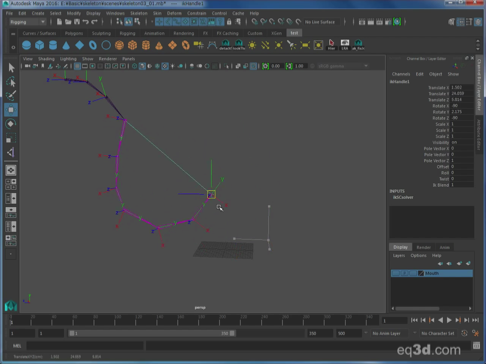Select the ikSCsolver input node
Image resolution: width=486 pixels, height=364 pixels.
pos(403,197)
